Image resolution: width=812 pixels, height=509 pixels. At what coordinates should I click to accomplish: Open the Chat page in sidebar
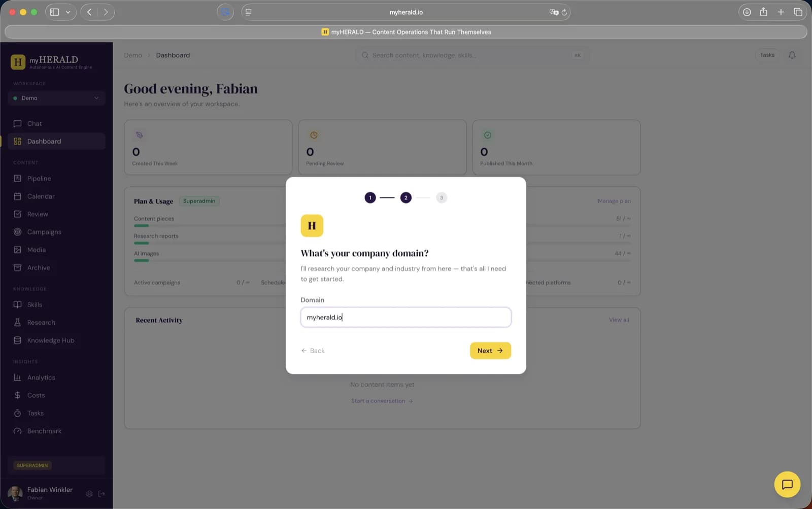click(x=56, y=123)
